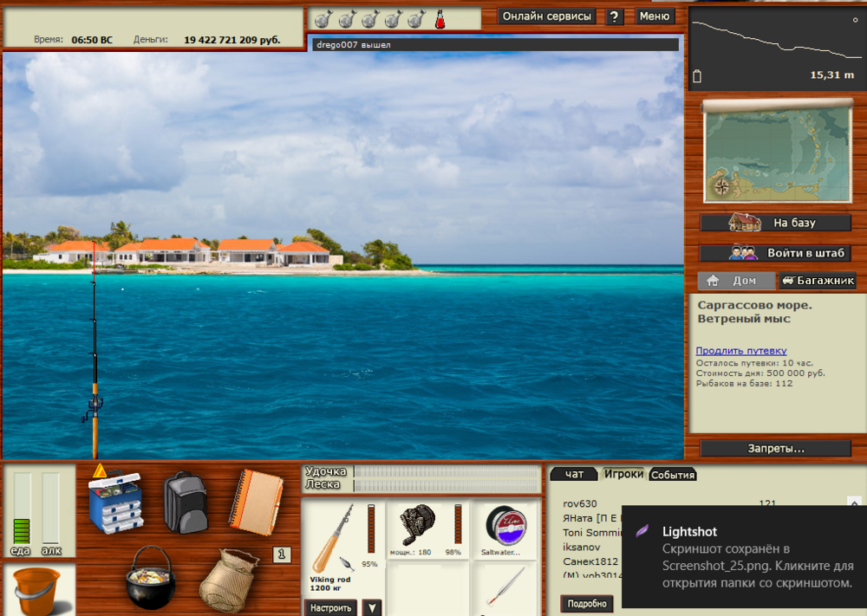This screenshot has height=616, width=867.
Task: Open the Меню
Action: (x=655, y=16)
